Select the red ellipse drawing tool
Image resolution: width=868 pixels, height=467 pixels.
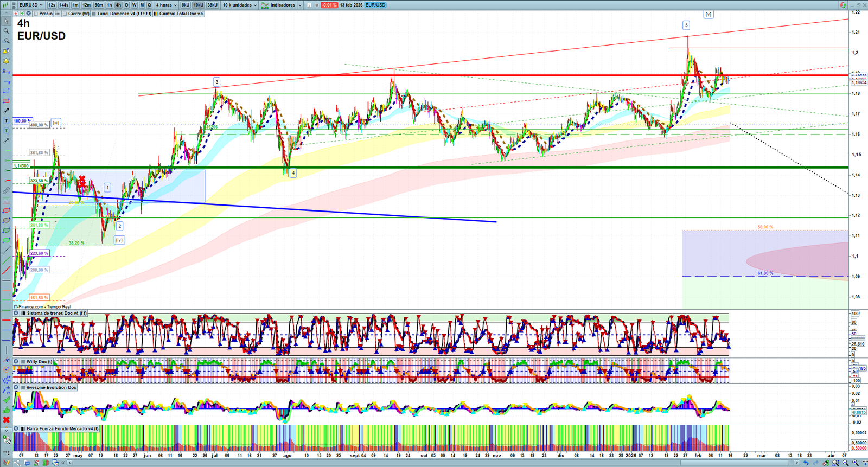pos(6,210)
